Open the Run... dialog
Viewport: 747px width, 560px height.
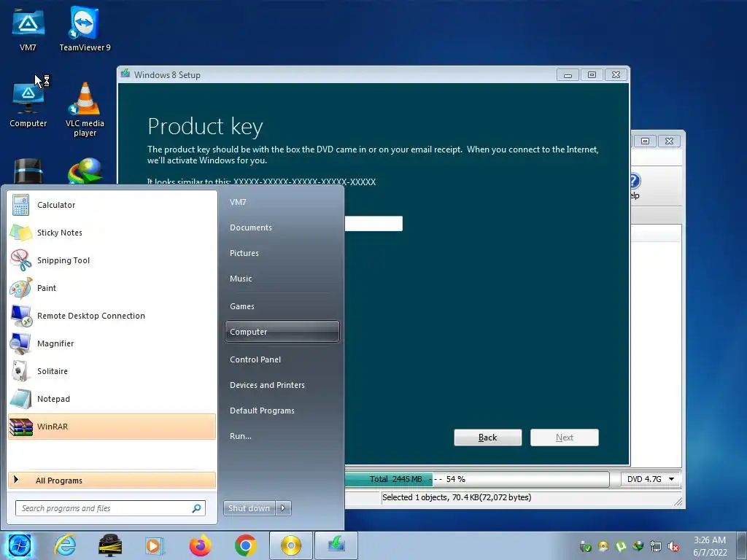pos(282,436)
